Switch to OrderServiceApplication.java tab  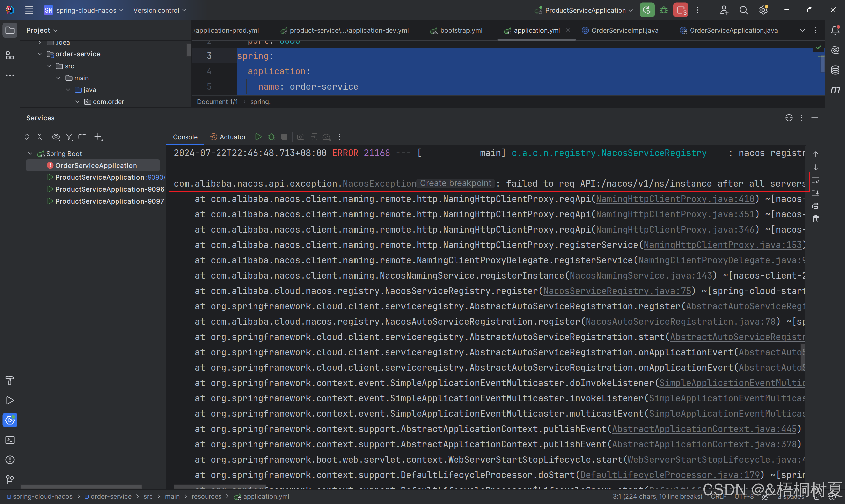click(728, 30)
